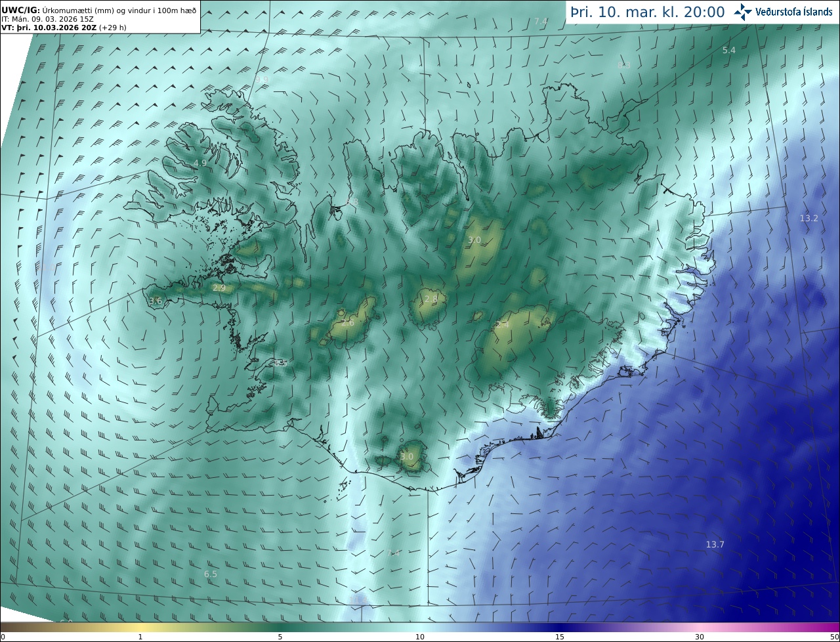Click the "IT: Mán. 09. 03. 2026 15Z" line

[47, 19]
